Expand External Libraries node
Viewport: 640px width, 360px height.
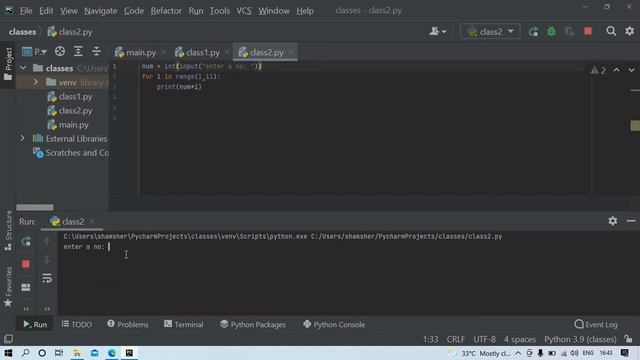point(22,139)
